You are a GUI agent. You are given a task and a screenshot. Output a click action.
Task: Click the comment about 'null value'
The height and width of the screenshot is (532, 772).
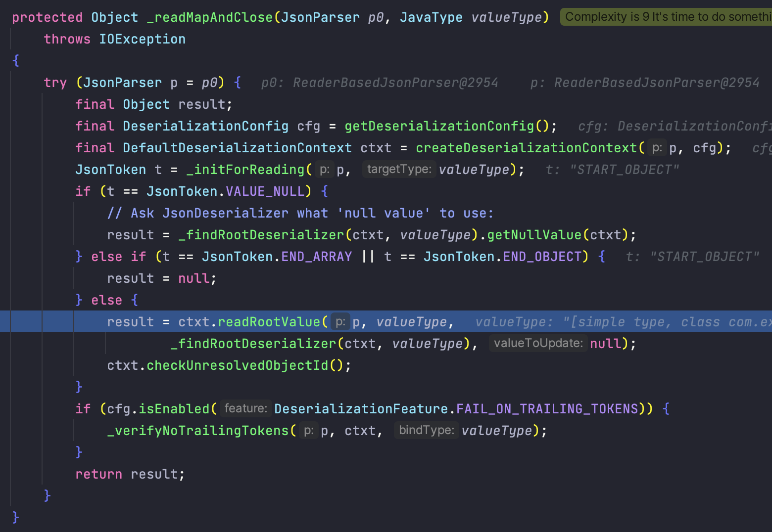click(x=300, y=213)
